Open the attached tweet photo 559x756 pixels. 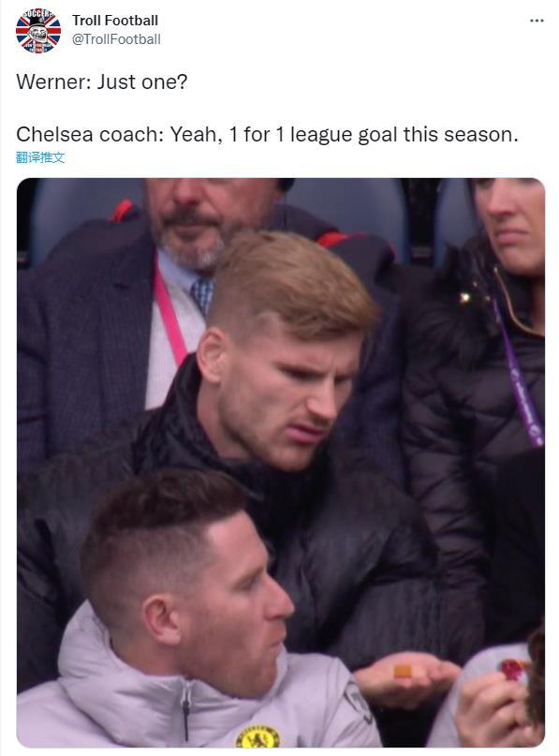pos(281,463)
